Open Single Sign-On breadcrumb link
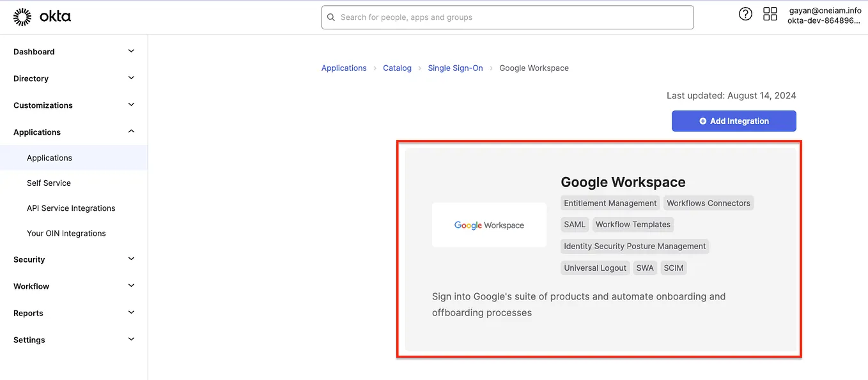Screen dimensions: 868x380 (455, 68)
